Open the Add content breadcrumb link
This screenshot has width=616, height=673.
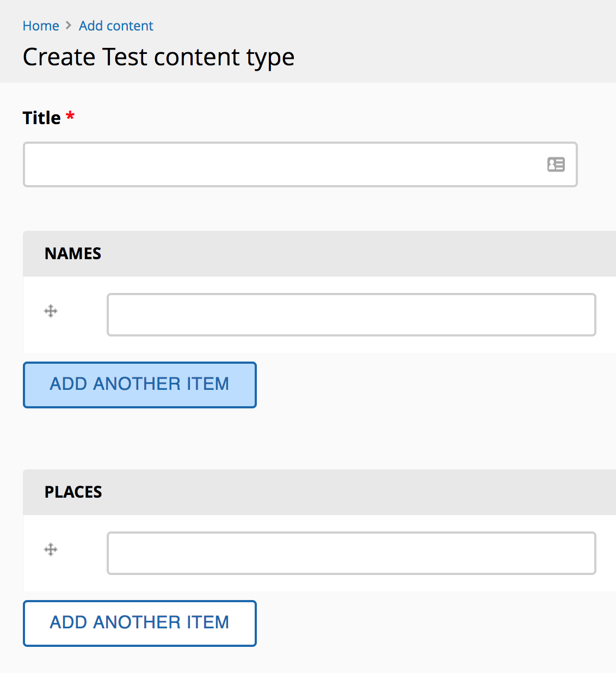point(116,26)
